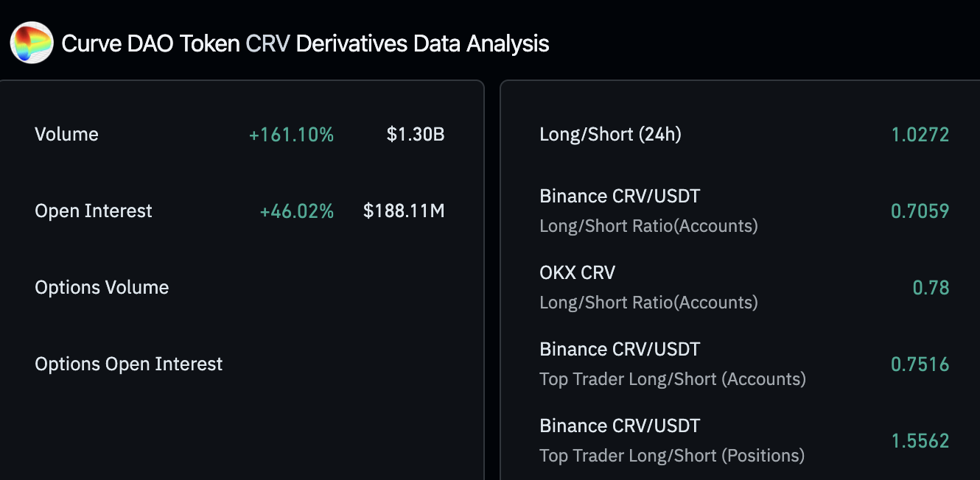980x480 pixels.
Task: Click the 0.7059 ratio value
Action: pos(920,211)
